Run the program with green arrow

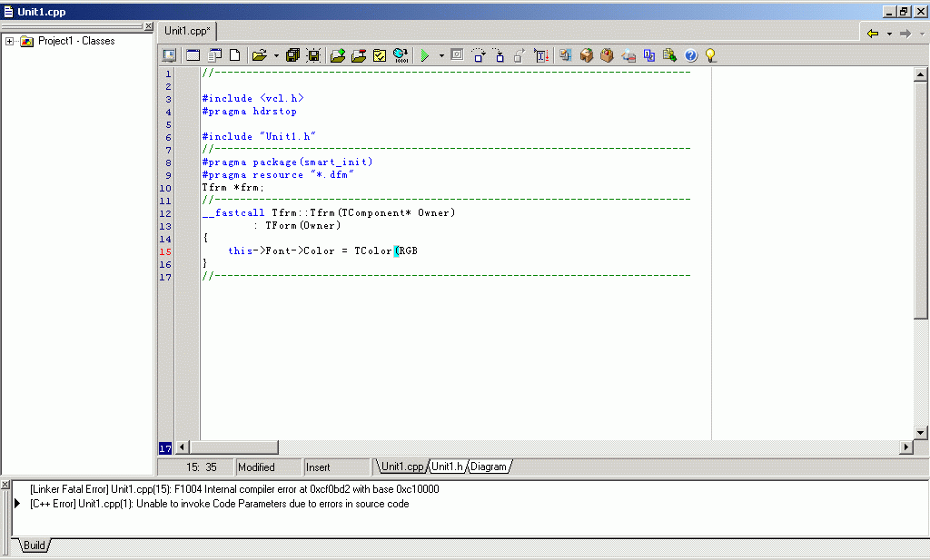click(425, 55)
